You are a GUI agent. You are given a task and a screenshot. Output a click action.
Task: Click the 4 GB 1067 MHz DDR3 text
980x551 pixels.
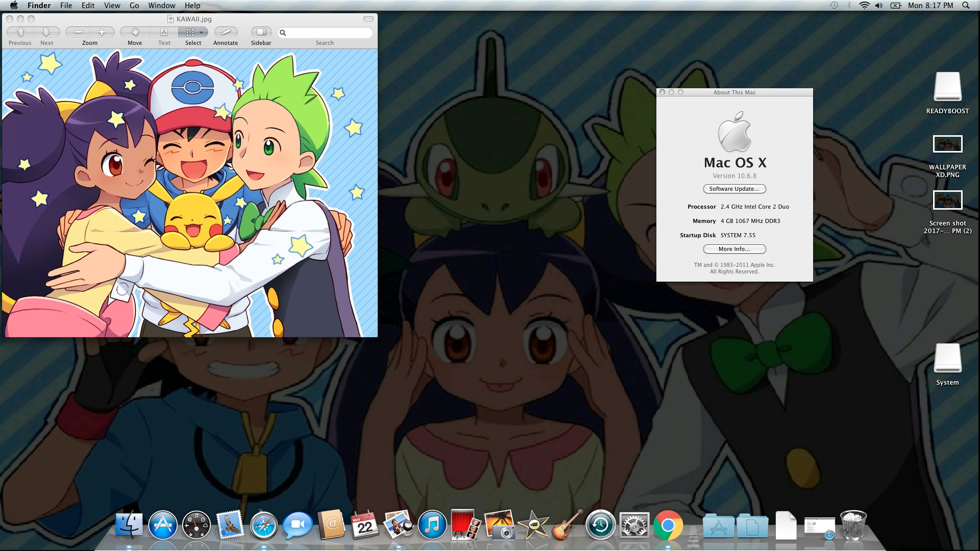[x=750, y=221]
